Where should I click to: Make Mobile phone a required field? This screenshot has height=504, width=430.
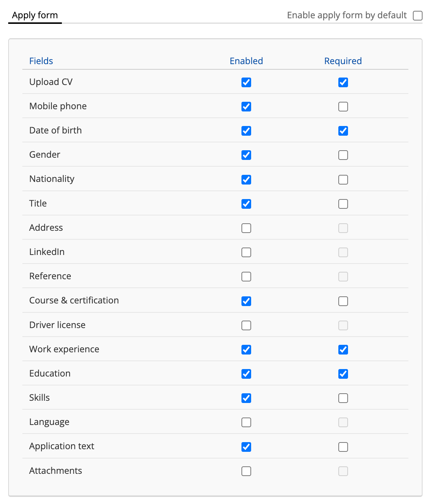[x=343, y=107]
